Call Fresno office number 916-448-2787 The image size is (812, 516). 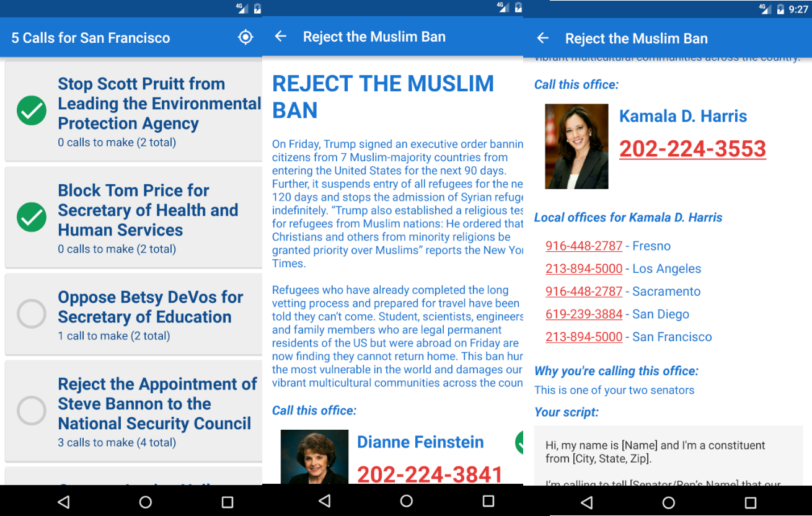584,246
